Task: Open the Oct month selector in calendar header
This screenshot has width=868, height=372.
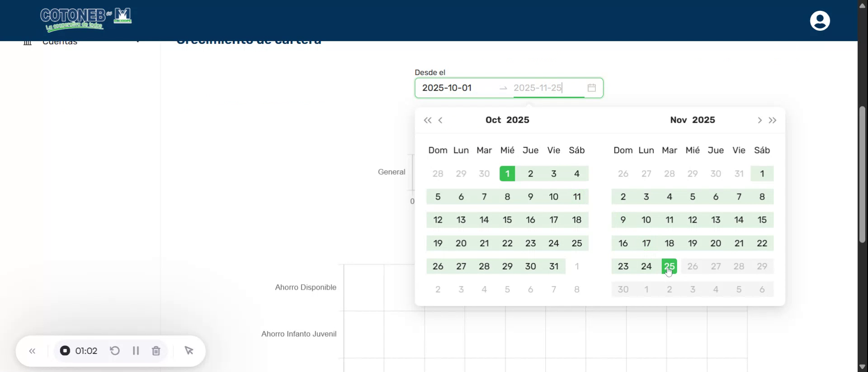Action: point(493,120)
